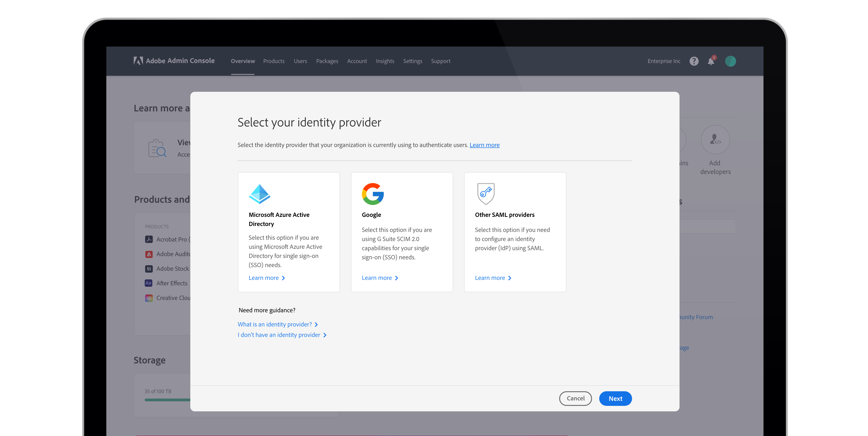The width and height of the screenshot is (868, 436).
Task: Open Learn more under Other SAML providers
Action: click(493, 278)
